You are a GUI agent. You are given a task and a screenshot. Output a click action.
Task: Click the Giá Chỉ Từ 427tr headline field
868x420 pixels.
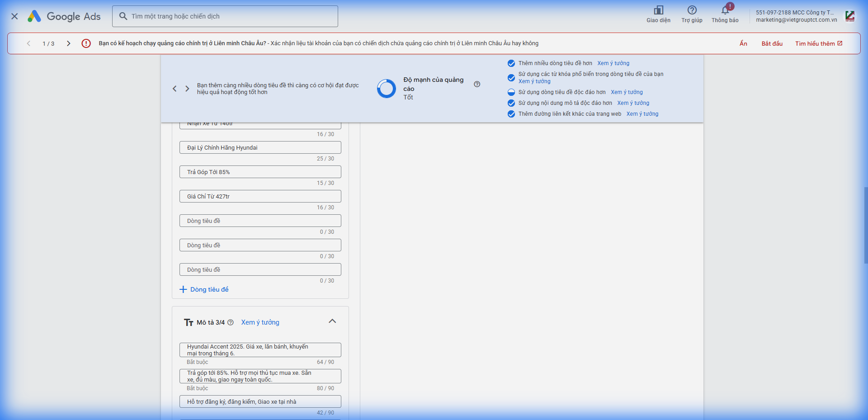tap(260, 196)
